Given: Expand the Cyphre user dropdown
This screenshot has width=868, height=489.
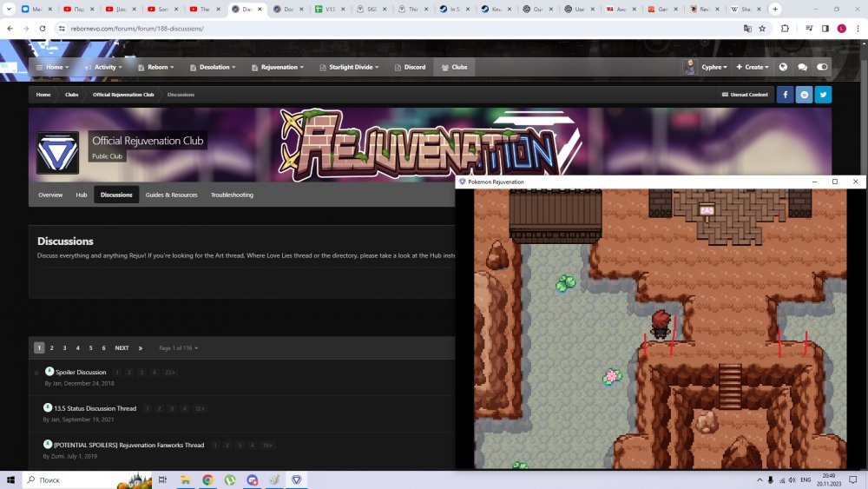Looking at the screenshot, I should click(715, 67).
